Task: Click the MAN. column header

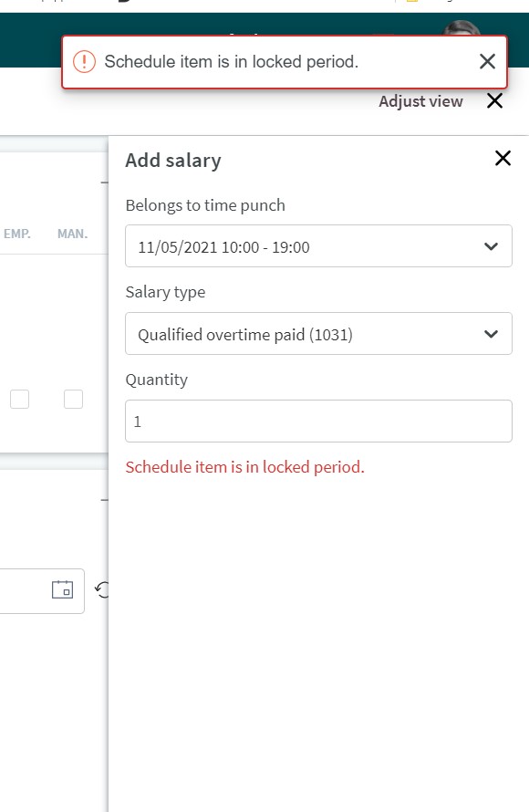Action: point(72,234)
